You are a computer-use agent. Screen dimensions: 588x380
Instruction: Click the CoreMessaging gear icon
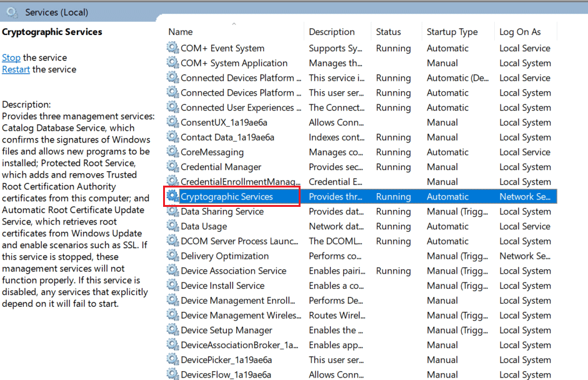pyautogui.click(x=172, y=152)
